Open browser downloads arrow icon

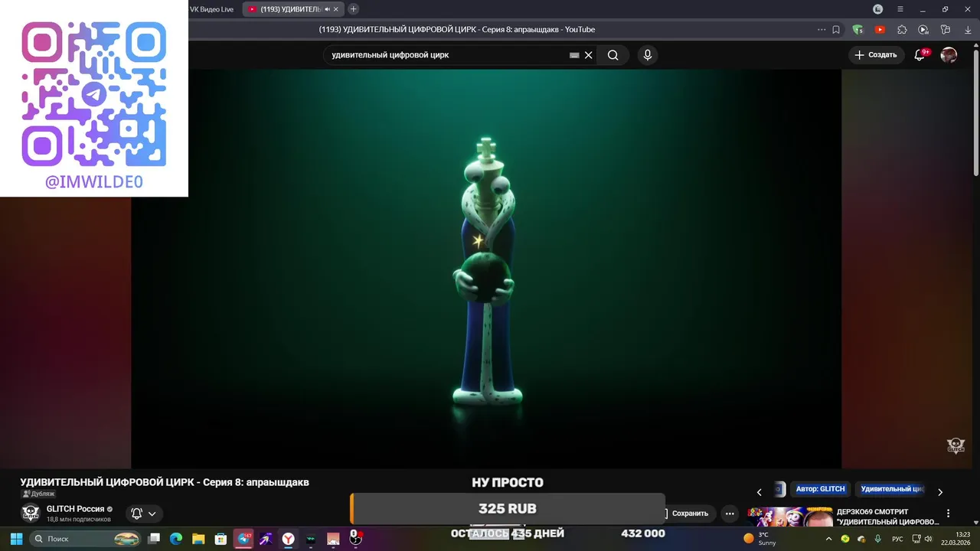[x=968, y=30]
